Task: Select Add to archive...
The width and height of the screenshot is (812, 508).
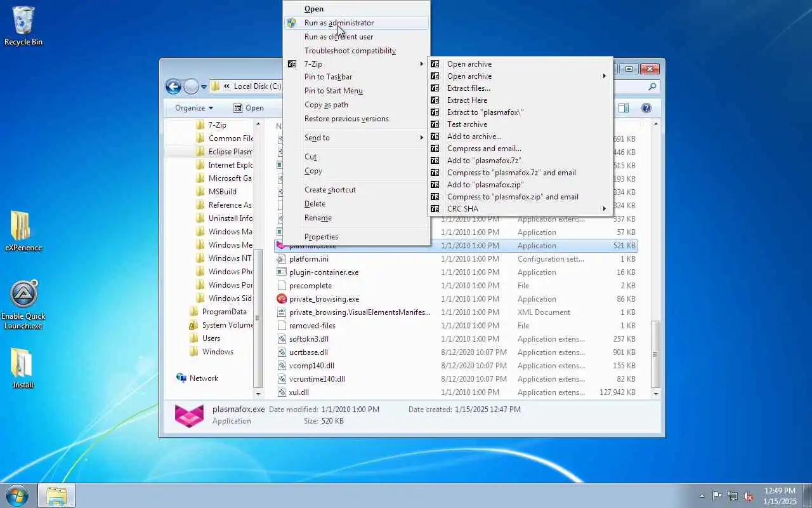Action: (520, 137)
